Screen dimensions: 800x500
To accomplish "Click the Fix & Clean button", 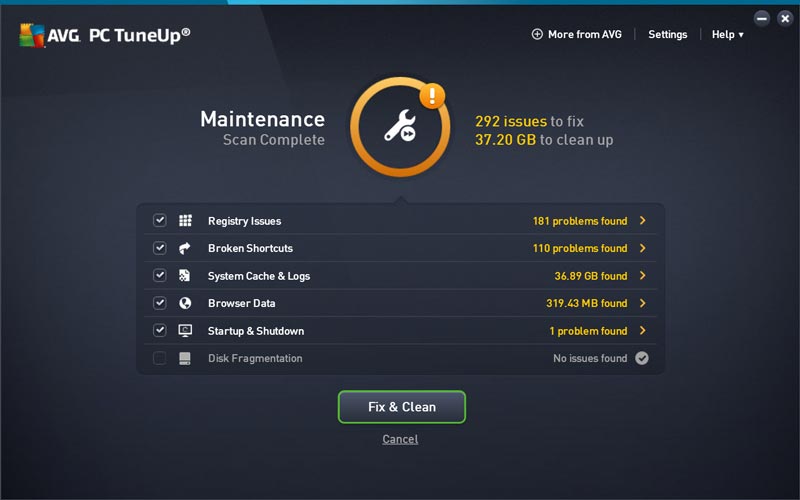I will (402, 407).
